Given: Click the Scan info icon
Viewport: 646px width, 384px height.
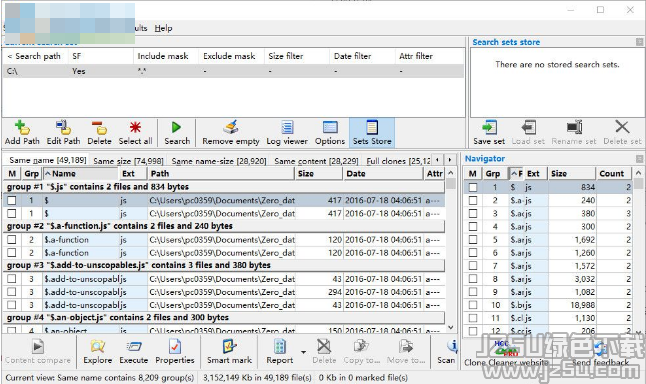Looking at the screenshot, I should click(452, 347).
